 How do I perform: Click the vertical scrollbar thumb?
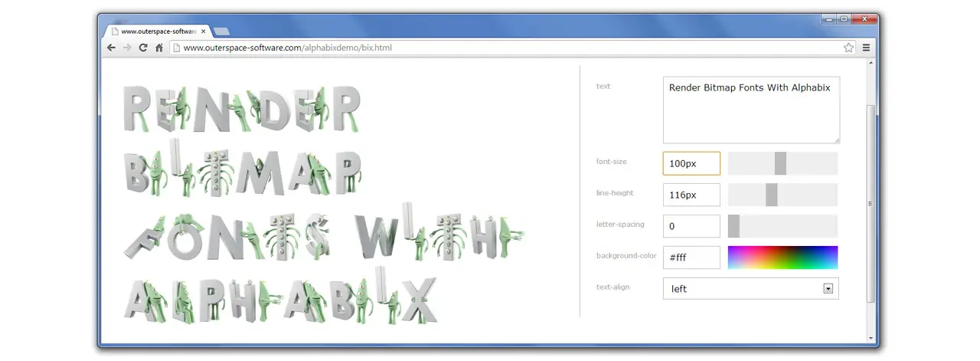871,203
